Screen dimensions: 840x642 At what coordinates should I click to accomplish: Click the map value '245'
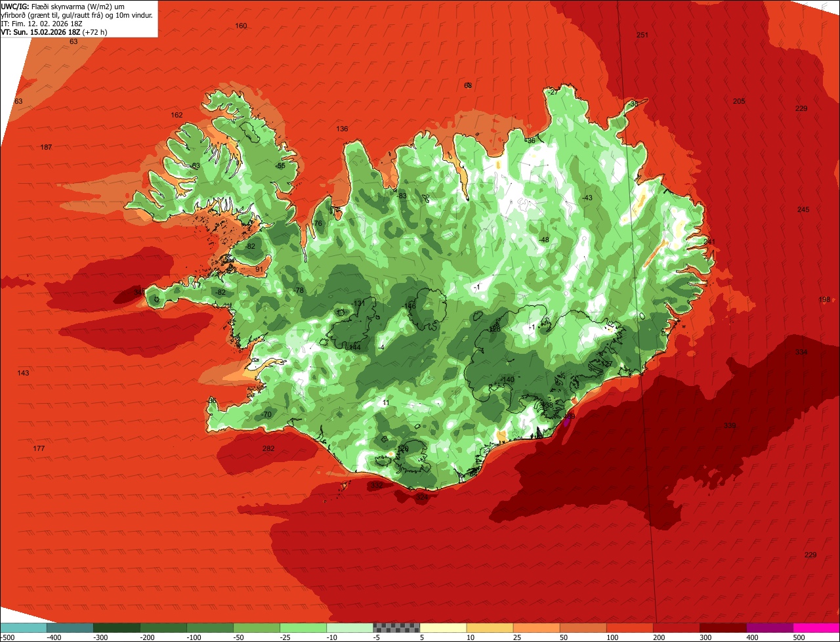tap(803, 209)
